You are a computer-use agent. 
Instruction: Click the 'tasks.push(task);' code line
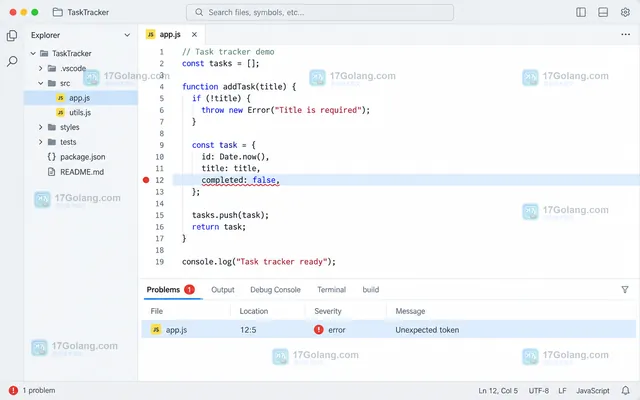coord(230,215)
